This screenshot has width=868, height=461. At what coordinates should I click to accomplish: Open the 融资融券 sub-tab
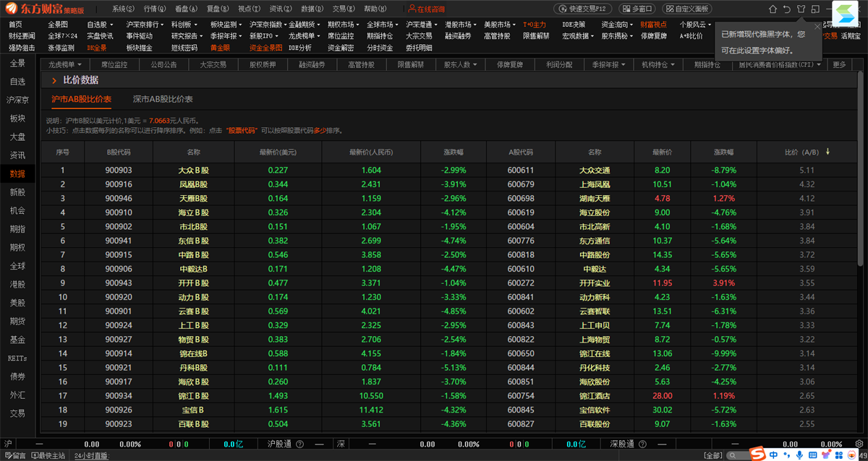[x=311, y=64]
